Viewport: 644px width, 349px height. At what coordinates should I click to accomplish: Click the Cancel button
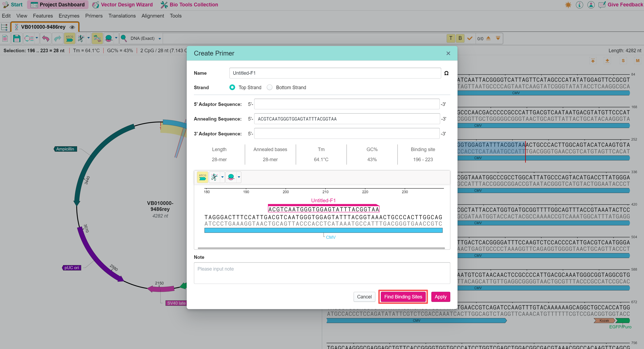pyautogui.click(x=364, y=297)
